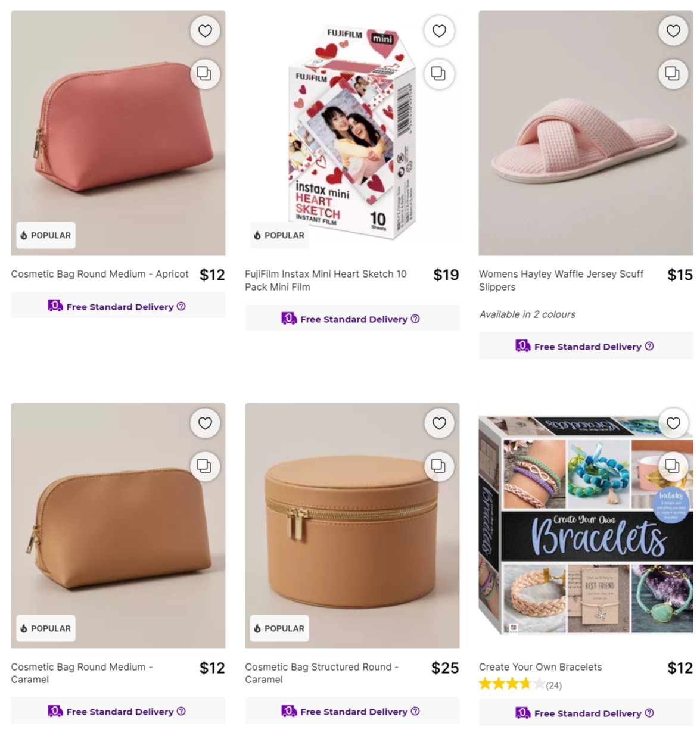This screenshot has width=700, height=748.
Task: Click the question mark icon on the Bracelets delivery banner
Action: click(x=648, y=713)
